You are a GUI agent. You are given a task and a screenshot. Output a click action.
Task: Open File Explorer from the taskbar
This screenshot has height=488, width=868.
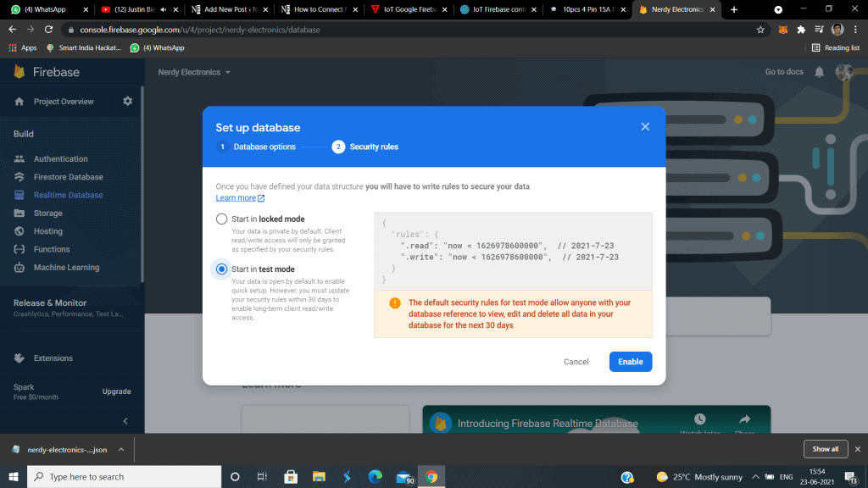319,477
